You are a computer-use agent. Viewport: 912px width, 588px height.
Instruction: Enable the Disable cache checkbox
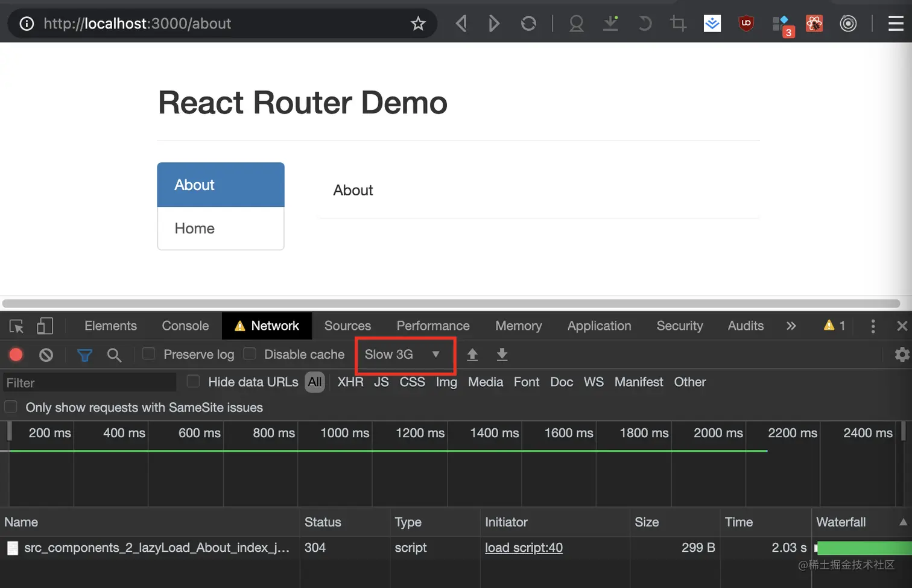point(249,354)
